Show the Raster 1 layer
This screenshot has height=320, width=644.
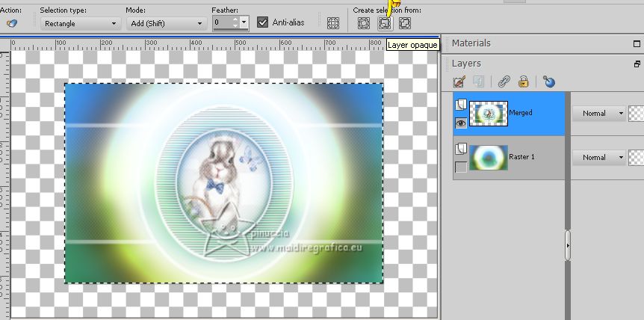[461, 167]
